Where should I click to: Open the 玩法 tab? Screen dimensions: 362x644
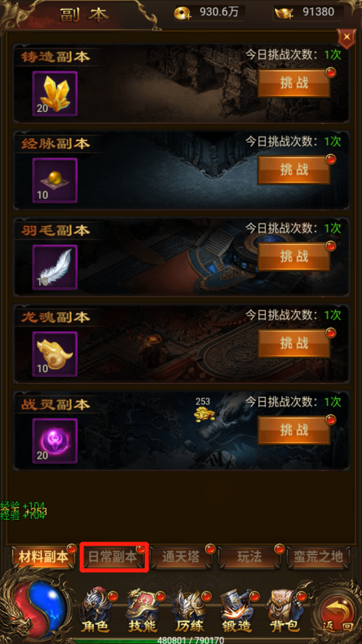[249, 557]
